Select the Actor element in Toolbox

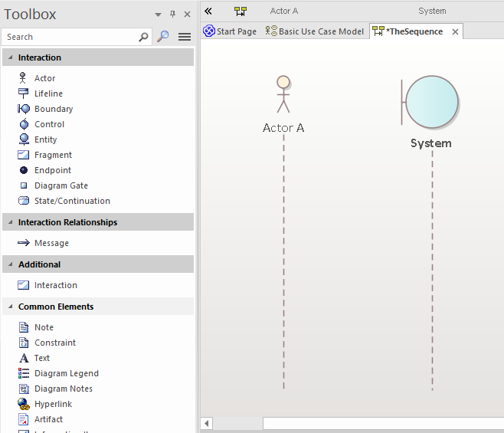44,78
